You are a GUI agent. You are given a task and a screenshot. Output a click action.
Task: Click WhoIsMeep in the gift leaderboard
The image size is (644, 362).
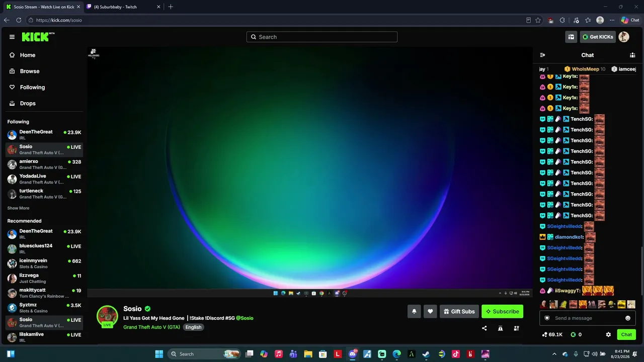coord(585,69)
